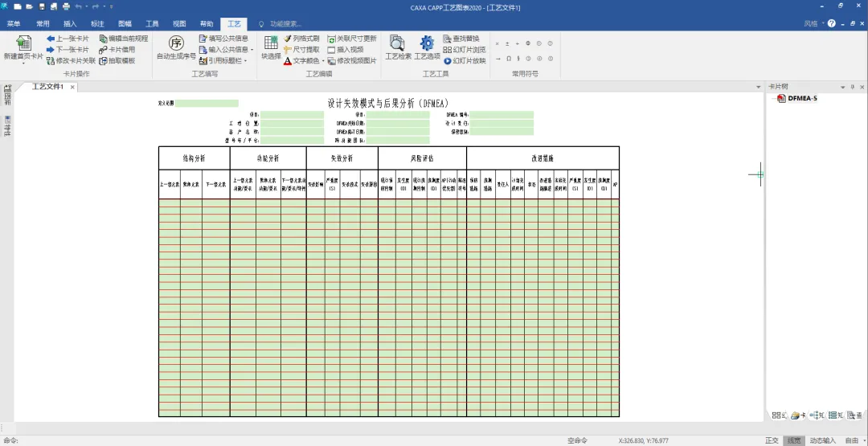Go to previous card (上一张卡片)
Image resolution: width=868 pixels, height=446 pixels.
pos(68,39)
